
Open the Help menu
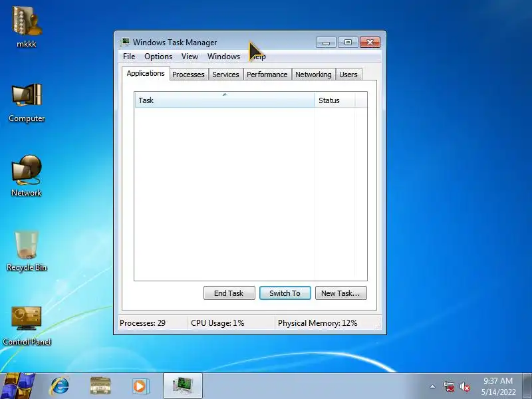259,57
